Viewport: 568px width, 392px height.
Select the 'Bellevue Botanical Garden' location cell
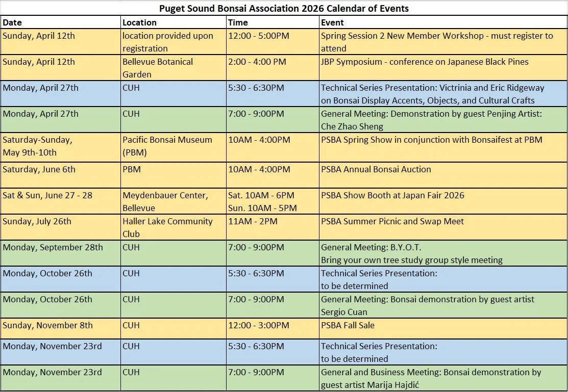(x=174, y=68)
